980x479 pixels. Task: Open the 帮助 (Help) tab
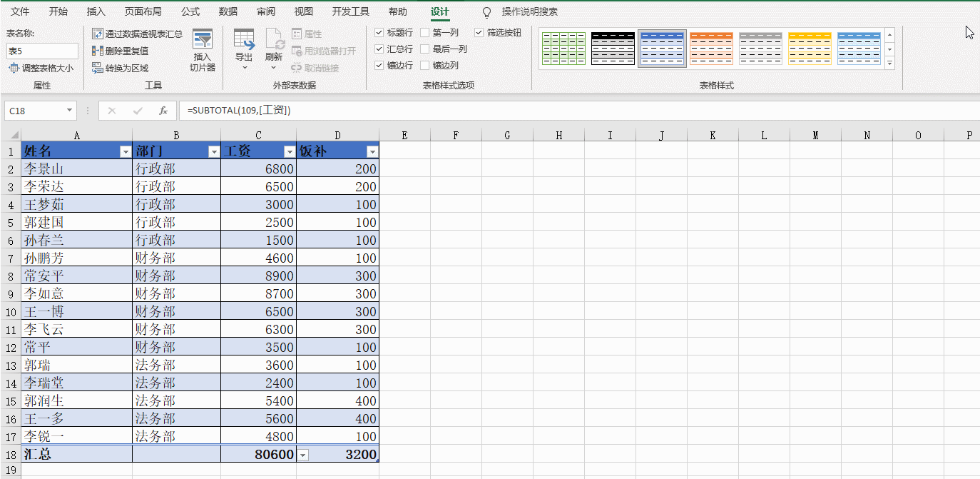(x=398, y=12)
